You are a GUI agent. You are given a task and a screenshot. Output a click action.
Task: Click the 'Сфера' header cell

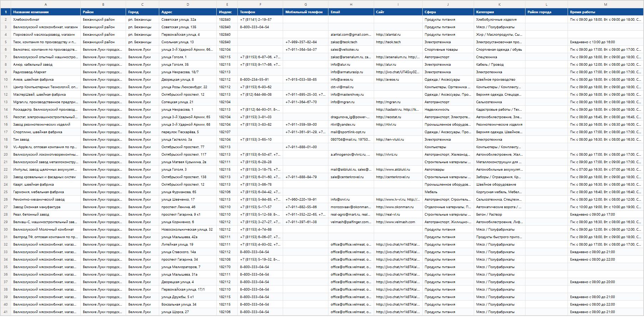click(x=448, y=12)
